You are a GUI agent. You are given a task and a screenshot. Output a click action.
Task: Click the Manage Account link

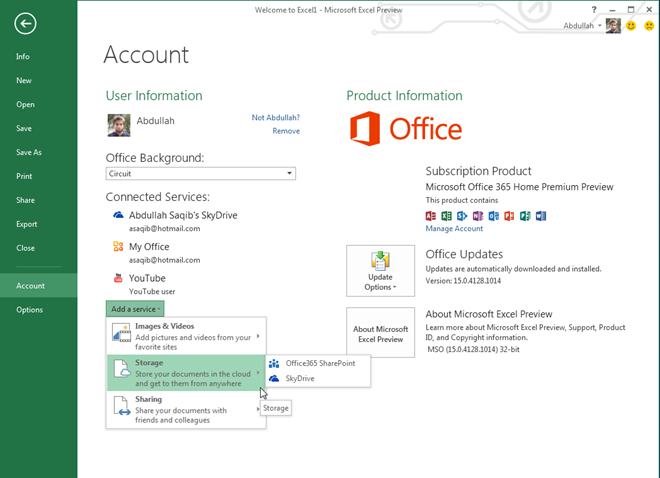point(454,228)
